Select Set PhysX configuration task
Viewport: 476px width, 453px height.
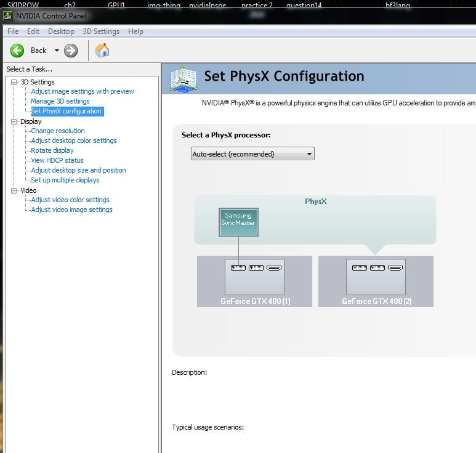pos(66,111)
